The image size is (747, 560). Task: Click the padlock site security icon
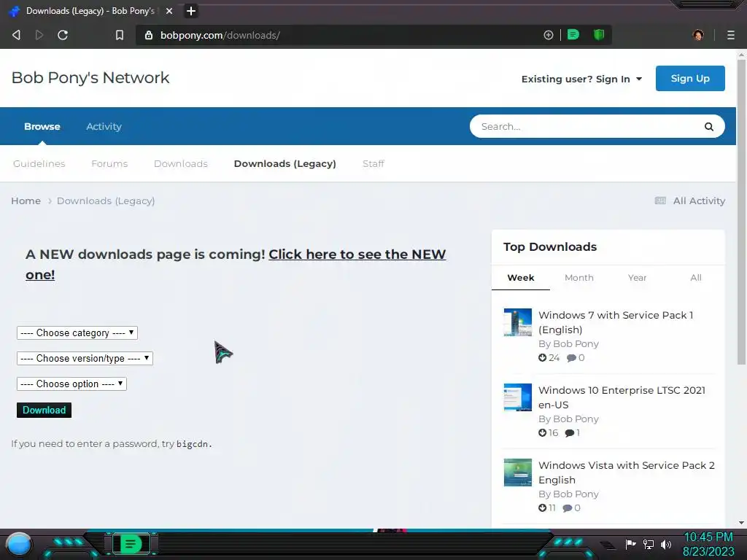tap(149, 35)
